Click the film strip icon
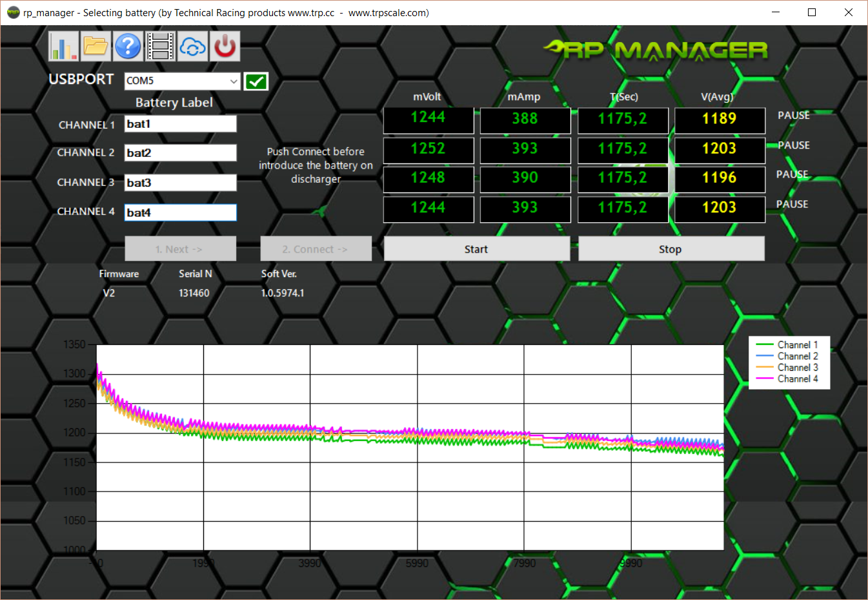The height and width of the screenshot is (600, 868). click(160, 46)
